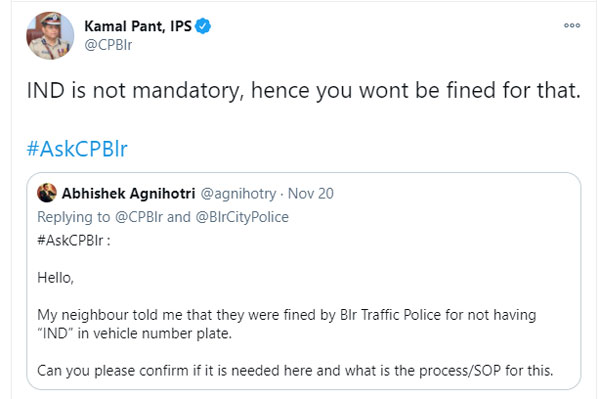
Task: Open the quoted tweet by clicking the Hello, line
Action: tap(55, 278)
